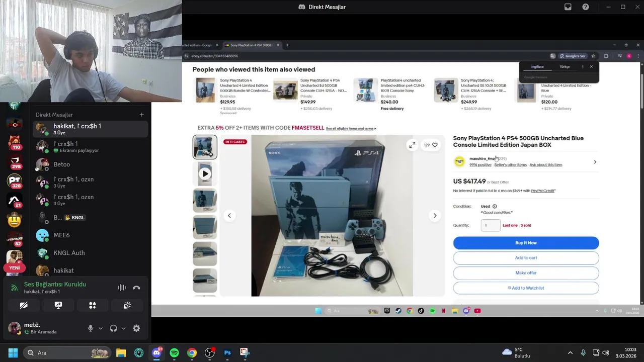The width and height of the screenshot is (644, 362).
Task: Open See all eligible items and terms
Action: coord(351,129)
